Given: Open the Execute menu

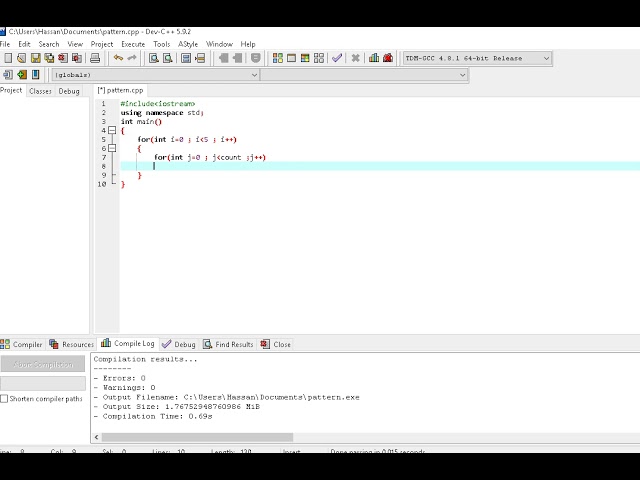Looking at the screenshot, I should [133, 44].
